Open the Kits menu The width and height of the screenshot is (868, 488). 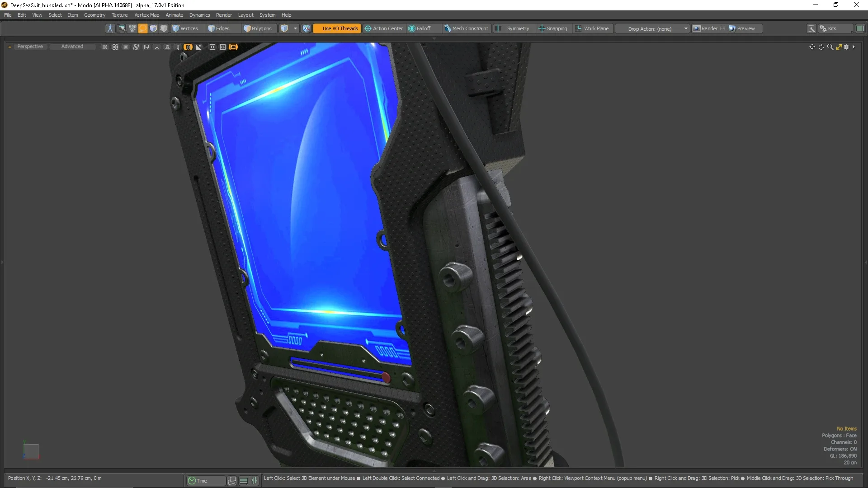click(x=835, y=28)
